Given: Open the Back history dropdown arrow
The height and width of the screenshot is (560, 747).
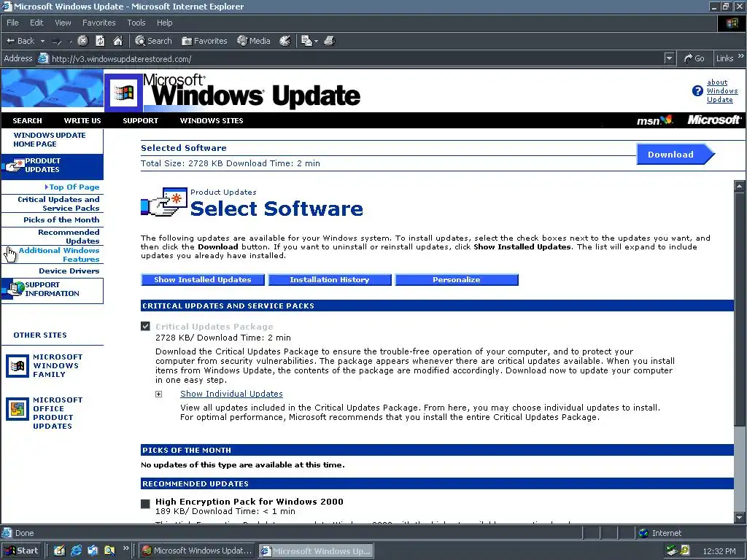Looking at the screenshot, I should tap(42, 41).
